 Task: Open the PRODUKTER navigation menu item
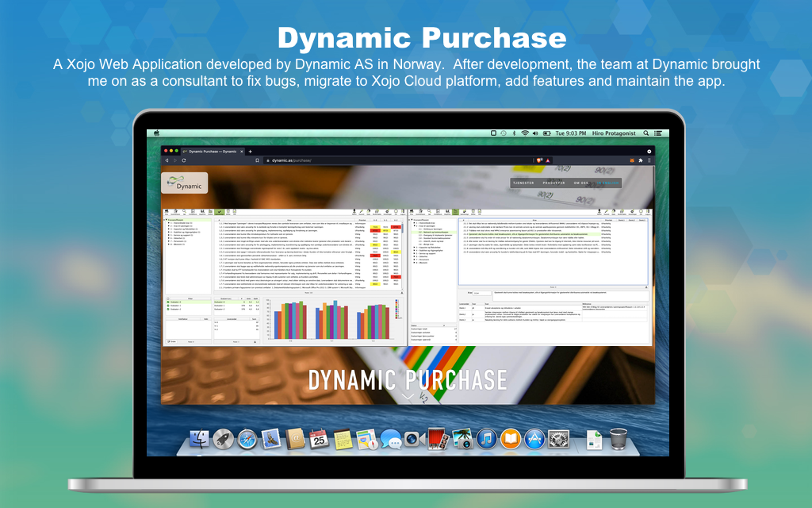pos(553,183)
